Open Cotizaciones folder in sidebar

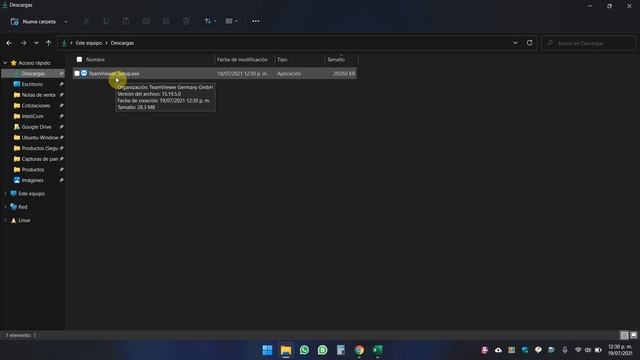36,105
